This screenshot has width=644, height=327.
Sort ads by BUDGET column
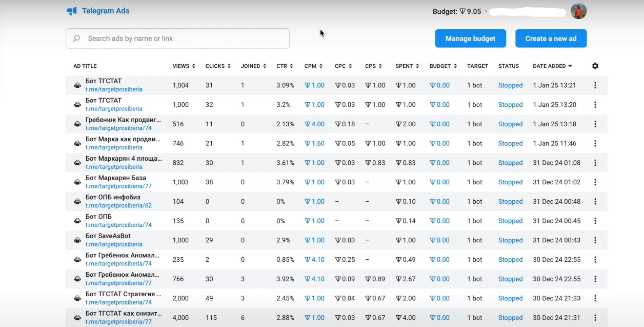(444, 66)
